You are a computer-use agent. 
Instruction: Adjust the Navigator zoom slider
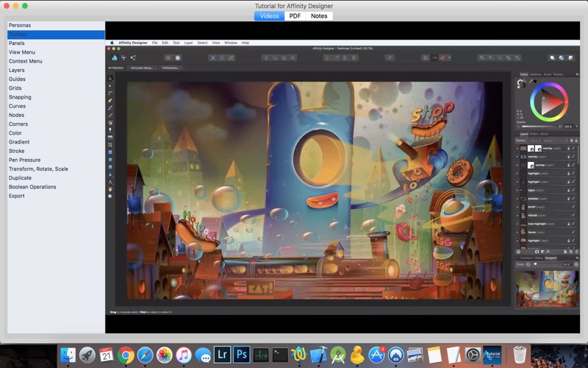pos(546,264)
